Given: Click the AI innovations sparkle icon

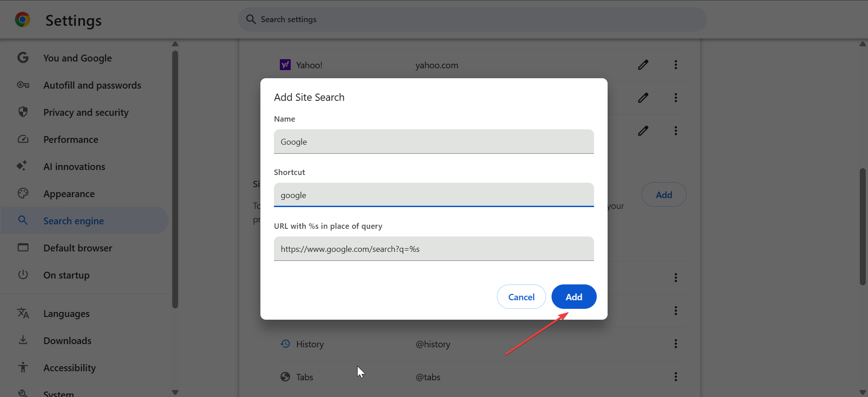Looking at the screenshot, I should (22, 166).
